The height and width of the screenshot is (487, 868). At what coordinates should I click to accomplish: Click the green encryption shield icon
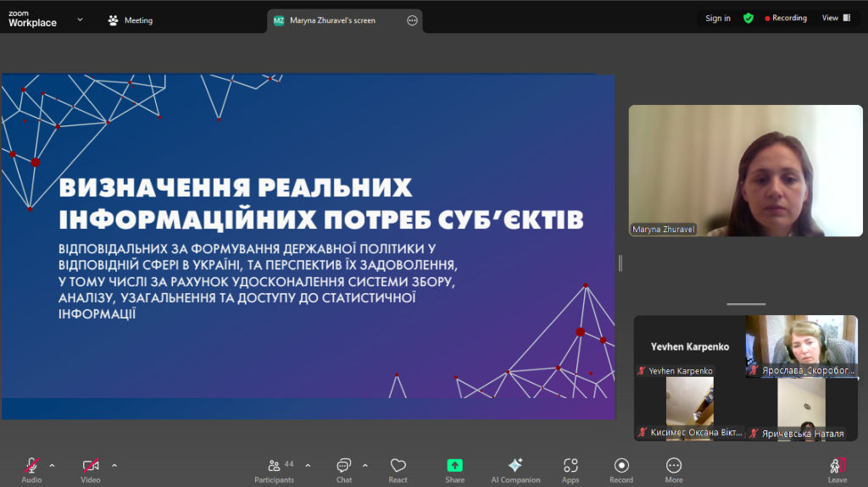[x=748, y=19]
